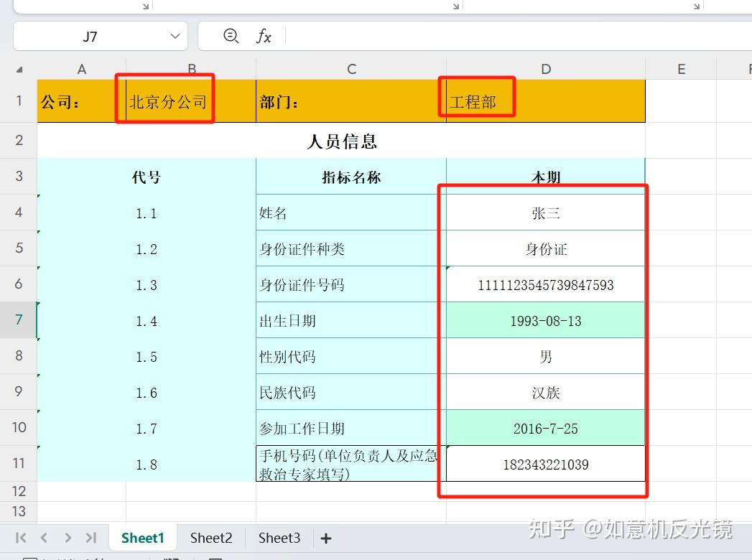
Task: Click the 人员信息 title cell
Action: click(341, 141)
